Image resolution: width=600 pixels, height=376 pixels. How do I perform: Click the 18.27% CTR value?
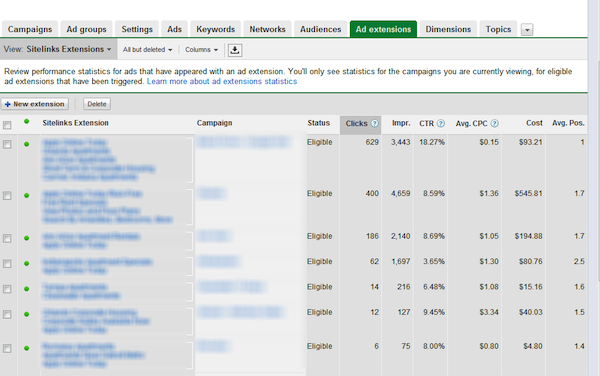[432, 142]
